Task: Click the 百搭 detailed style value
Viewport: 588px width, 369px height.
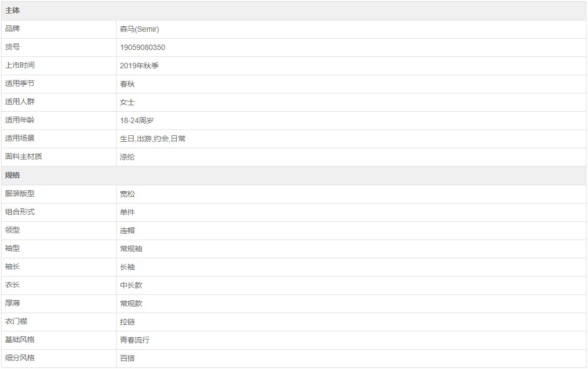Action: (127, 358)
